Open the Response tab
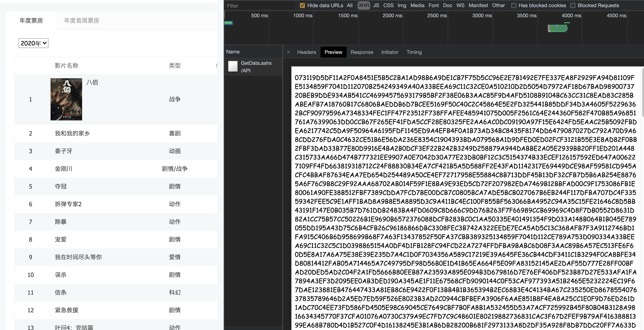The image size is (644, 330). 362,52
